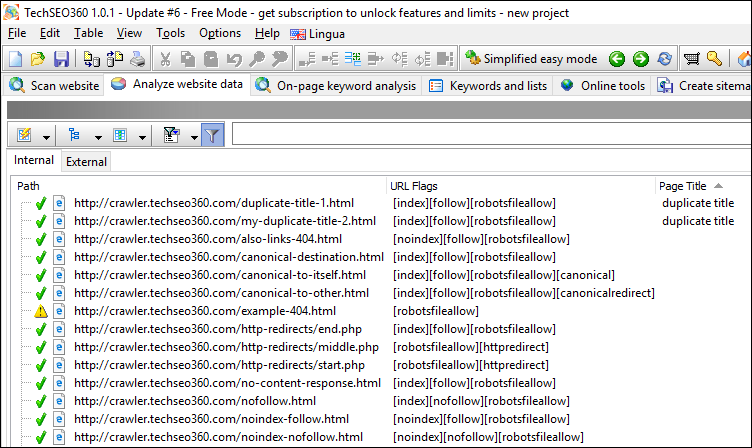Click the green forward arrow icon

coord(640,59)
